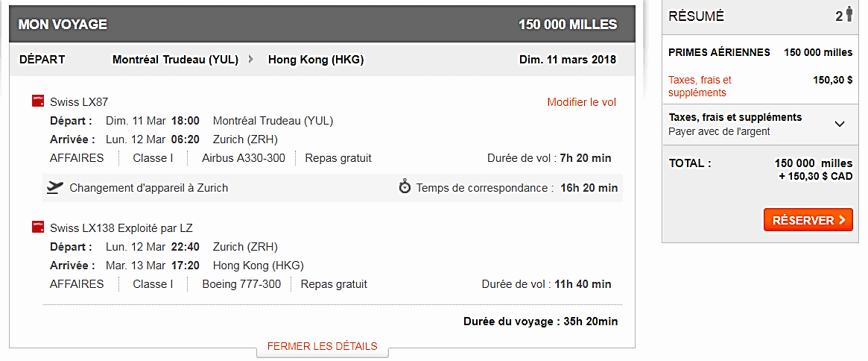
Task: Click the Swiss logo beside flight LX138
Action: click(37, 227)
